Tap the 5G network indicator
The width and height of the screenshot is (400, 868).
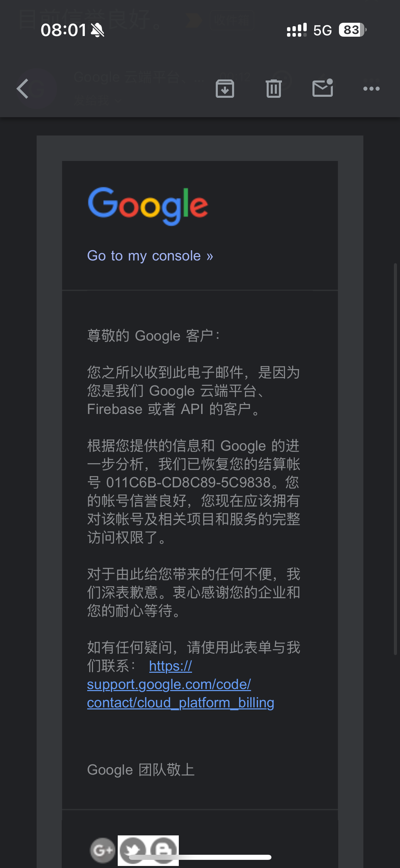click(x=322, y=30)
